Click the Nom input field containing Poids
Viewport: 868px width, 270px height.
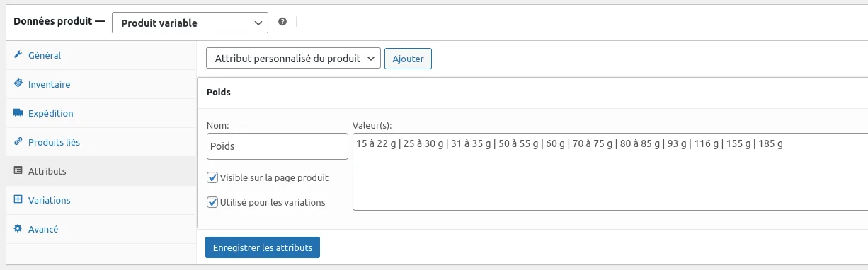(273, 146)
